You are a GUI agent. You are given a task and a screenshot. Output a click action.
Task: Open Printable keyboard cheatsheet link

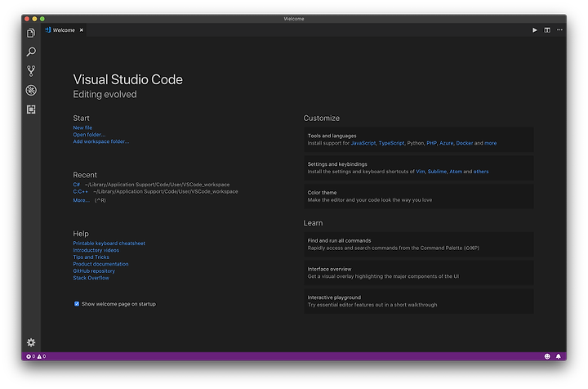coord(109,243)
